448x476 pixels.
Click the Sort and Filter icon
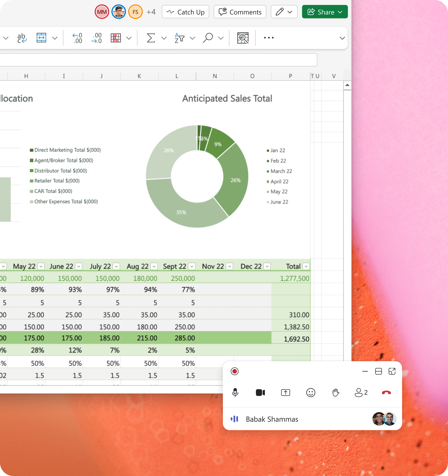[x=179, y=38]
